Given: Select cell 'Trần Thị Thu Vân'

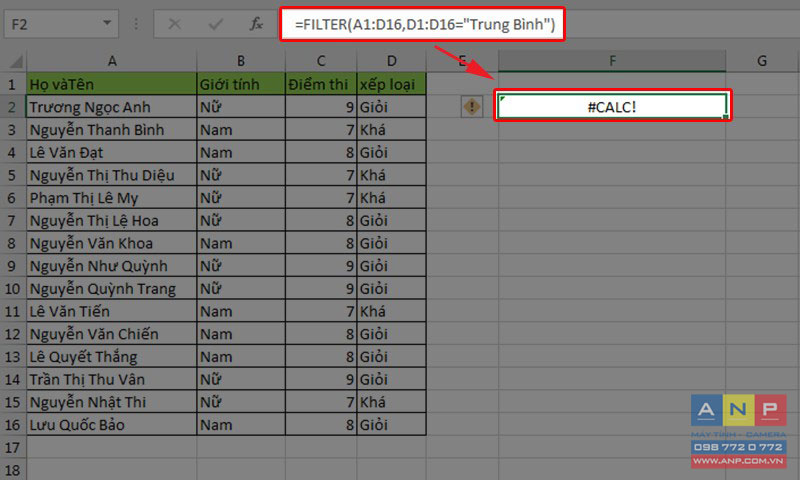Looking at the screenshot, I should (x=112, y=380).
